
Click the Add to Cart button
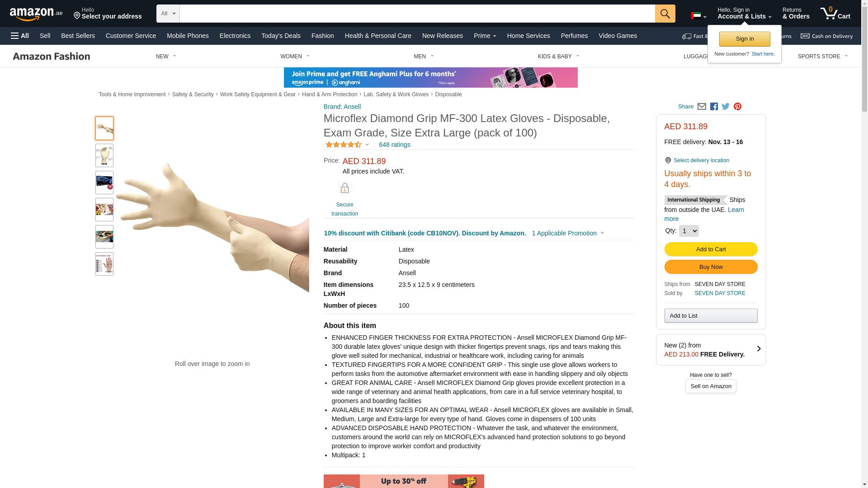[x=711, y=249]
